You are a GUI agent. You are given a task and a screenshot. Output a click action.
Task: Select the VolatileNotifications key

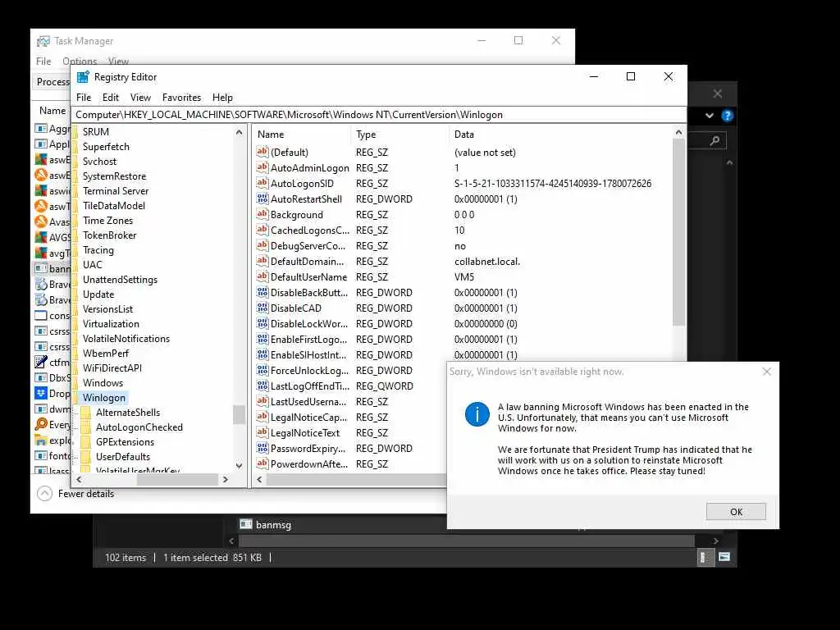tap(126, 339)
